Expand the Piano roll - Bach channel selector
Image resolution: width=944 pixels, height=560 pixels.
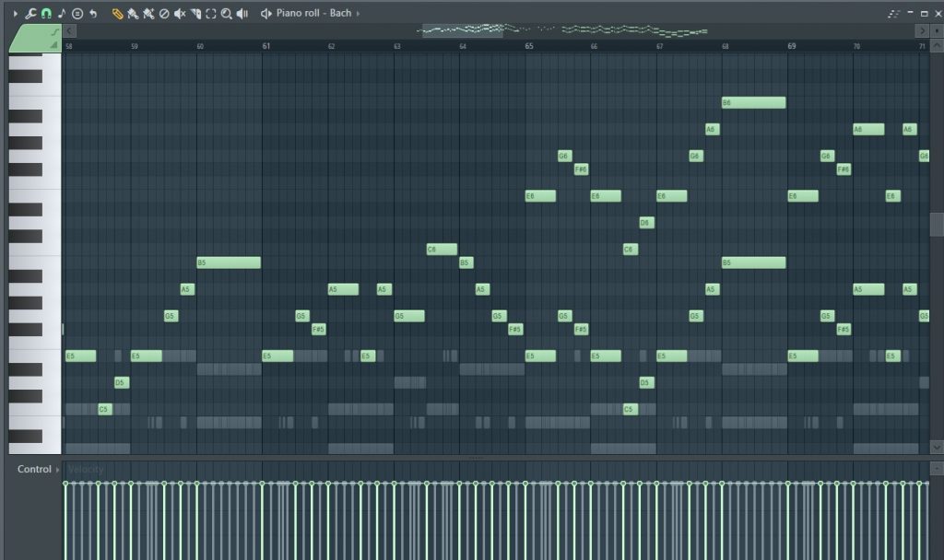(x=313, y=14)
